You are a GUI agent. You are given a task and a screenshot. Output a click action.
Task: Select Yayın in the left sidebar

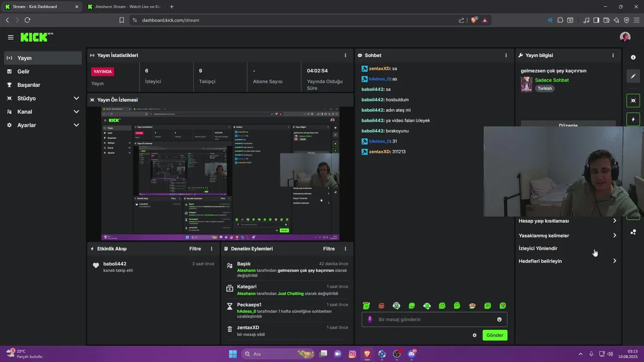[43, 58]
